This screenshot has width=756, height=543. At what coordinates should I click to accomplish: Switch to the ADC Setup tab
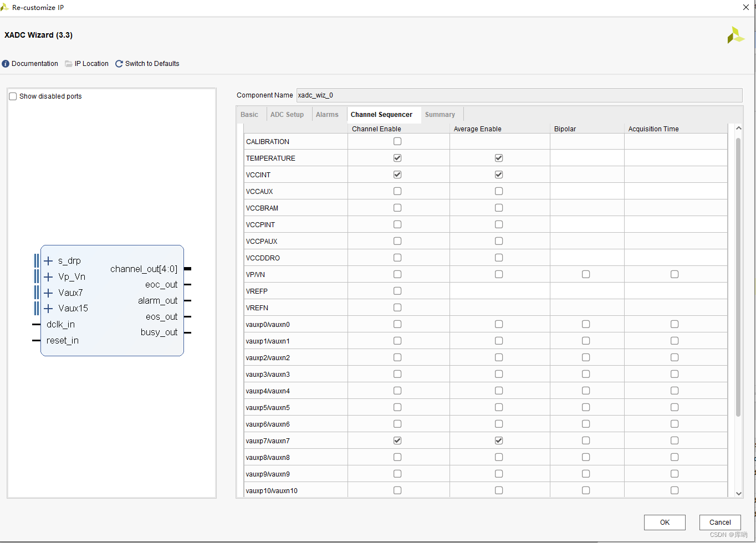(287, 115)
